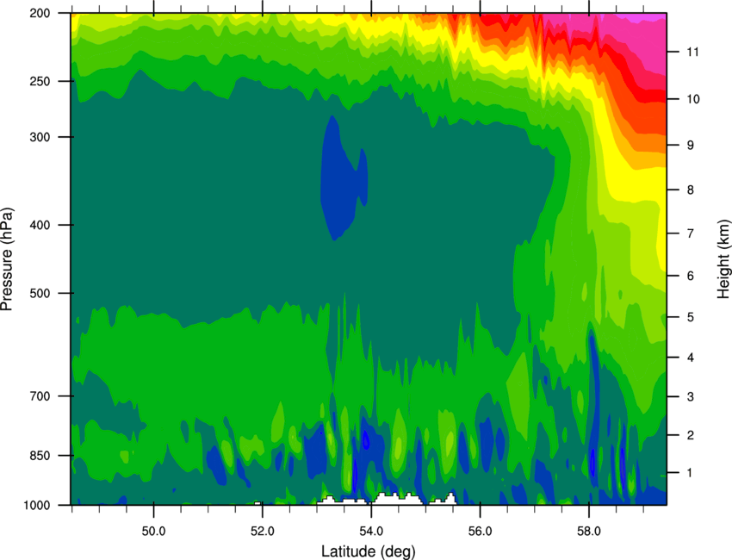The image size is (732, 560).
Task: Click the 7 km height label
Action: tap(691, 233)
